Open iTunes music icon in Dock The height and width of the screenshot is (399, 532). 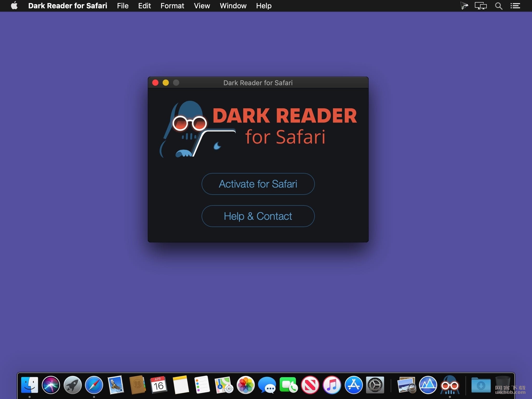(332, 385)
